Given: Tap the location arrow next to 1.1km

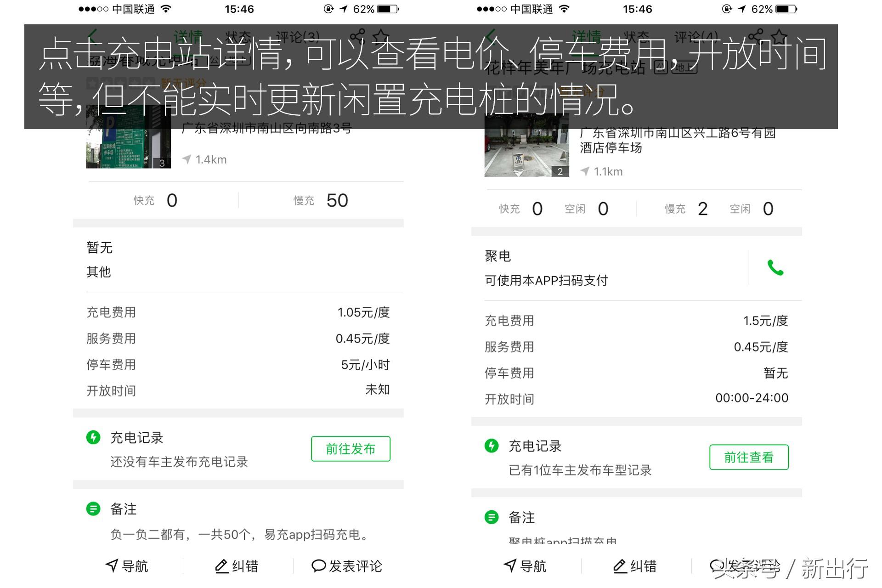Looking at the screenshot, I should pos(584,171).
